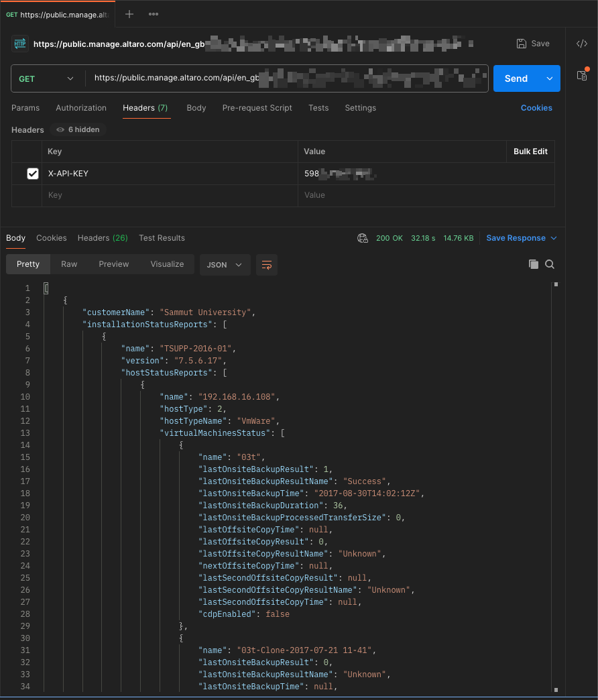Click the X-API-KEY value cell
The image size is (598, 700).
pos(426,174)
